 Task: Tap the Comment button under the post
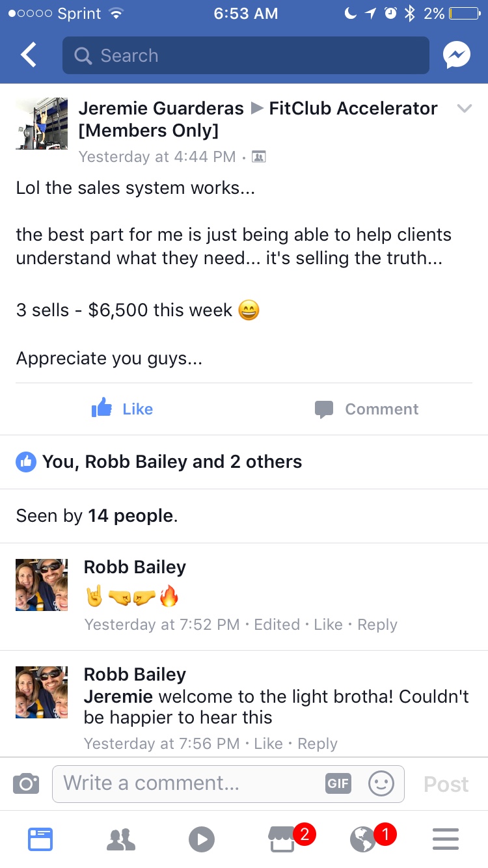point(366,409)
